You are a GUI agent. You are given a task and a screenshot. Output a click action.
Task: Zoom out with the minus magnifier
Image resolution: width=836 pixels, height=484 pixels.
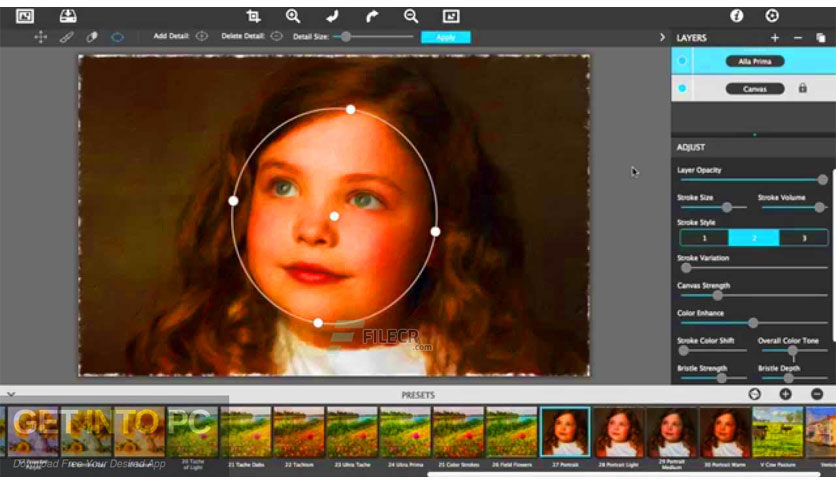(x=411, y=16)
